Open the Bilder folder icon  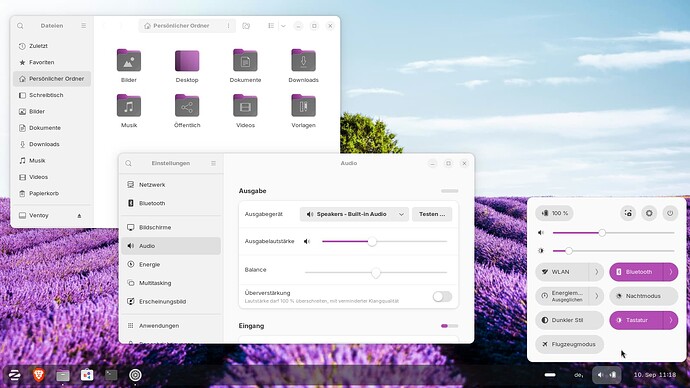tap(128, 60)
